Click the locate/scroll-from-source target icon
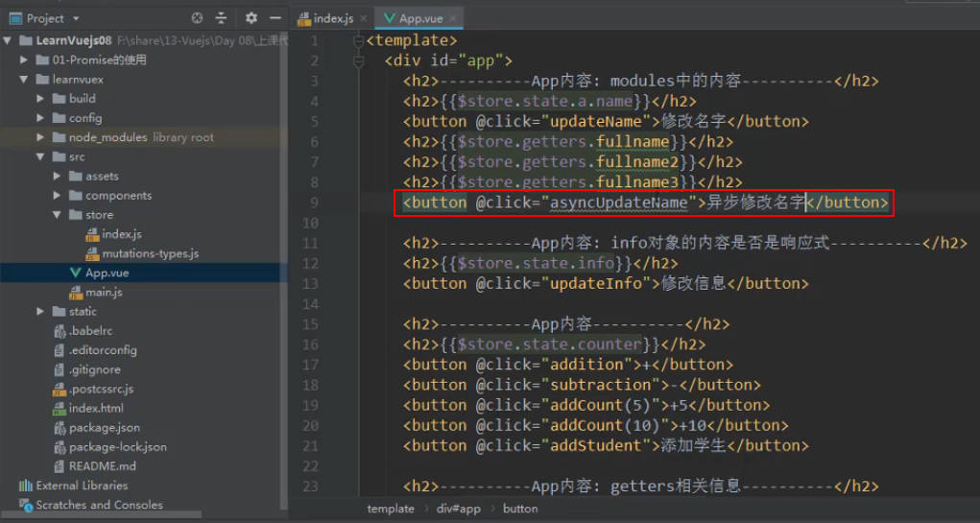 click(197, 18)
